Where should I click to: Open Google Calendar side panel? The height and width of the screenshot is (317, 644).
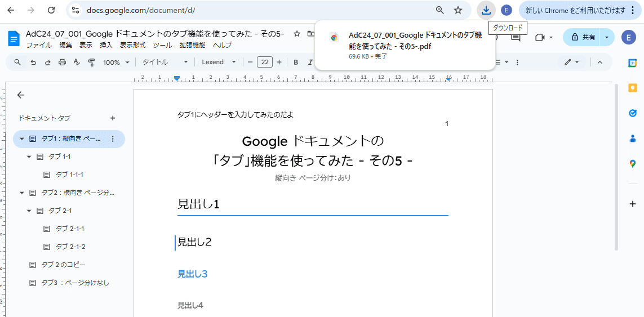pos(633,63)
